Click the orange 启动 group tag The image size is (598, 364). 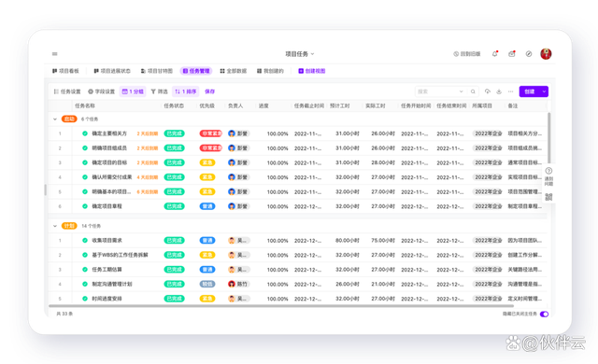69,119
